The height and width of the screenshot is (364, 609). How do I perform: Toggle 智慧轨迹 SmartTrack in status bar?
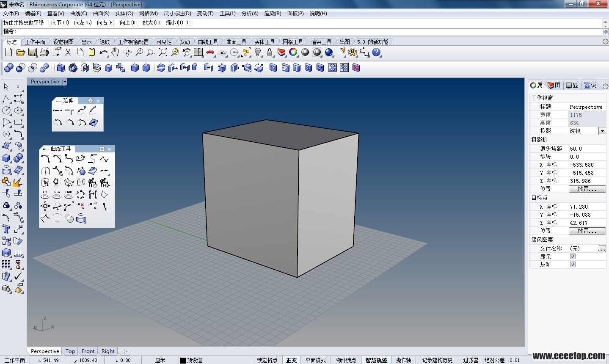(x=377, y=360)
